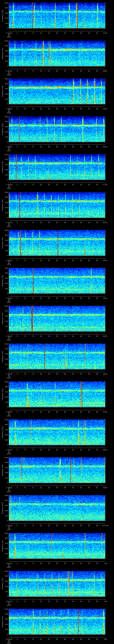Click the 11:46:00 start time label
114x644 pixels.
click(9, 33)
